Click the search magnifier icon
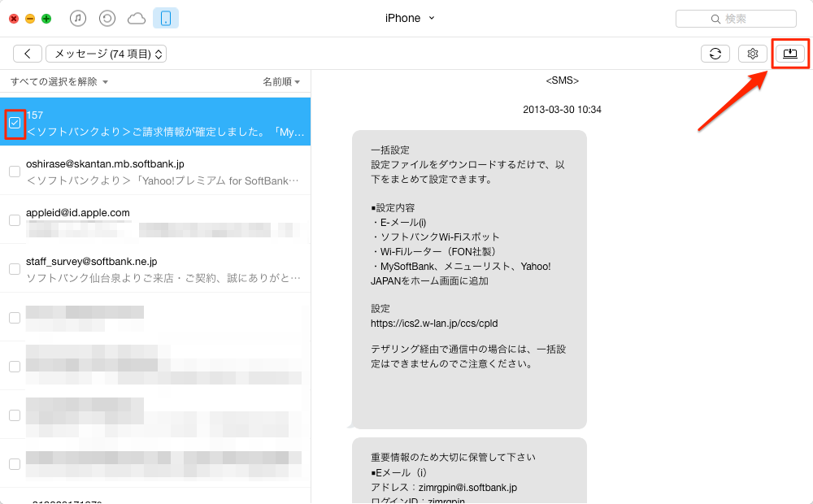 point(715,20)
